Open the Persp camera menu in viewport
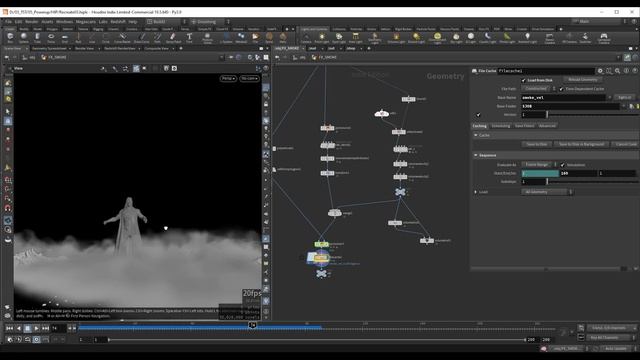The height and width of the screenshot is (360, 640). pyautogui.click(x=228, y=78)
